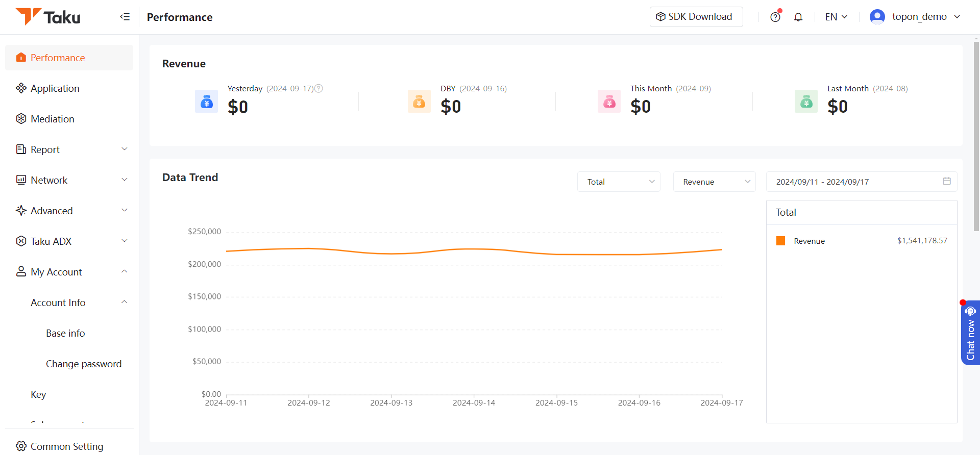
Task: Open the Chat now widget
Action: tap(970, 333)
